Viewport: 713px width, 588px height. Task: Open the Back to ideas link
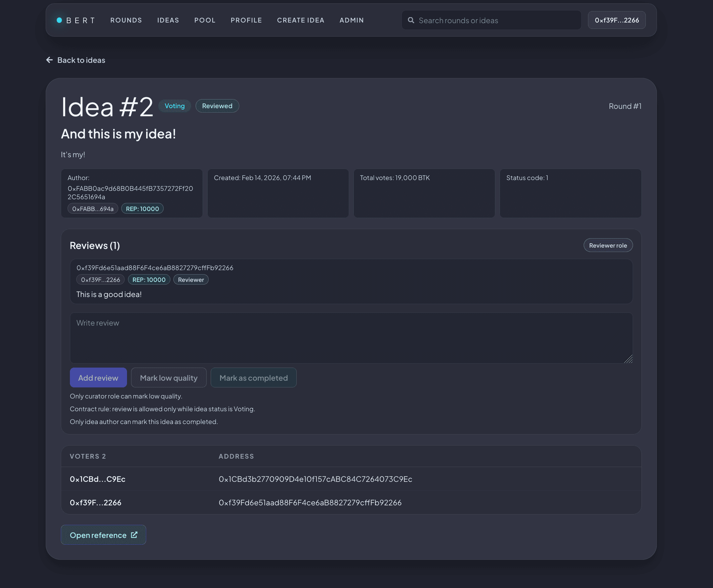pyautogui.click(x=81, y=60)
